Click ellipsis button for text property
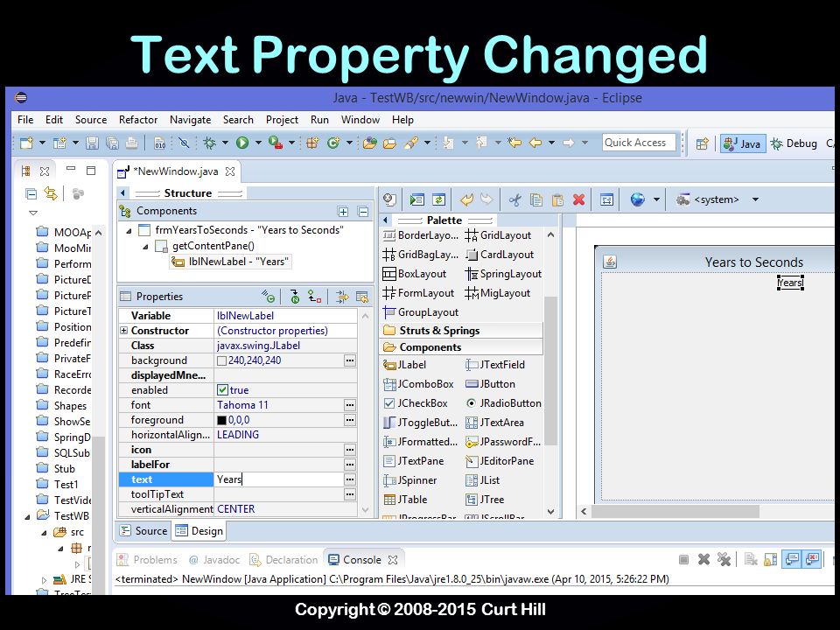Screen dimensions: 840x630 click(x=350, y=479)
